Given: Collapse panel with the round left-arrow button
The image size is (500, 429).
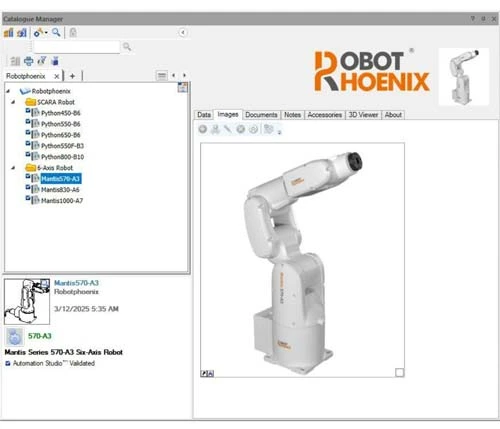Looking at the screenshot, I should pyautogui.click(x=183, y=32).
